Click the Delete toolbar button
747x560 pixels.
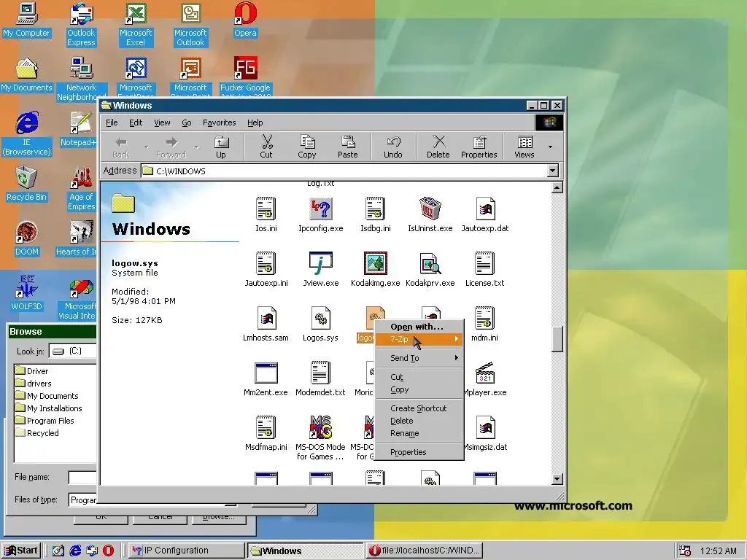[x=438, y=147]
